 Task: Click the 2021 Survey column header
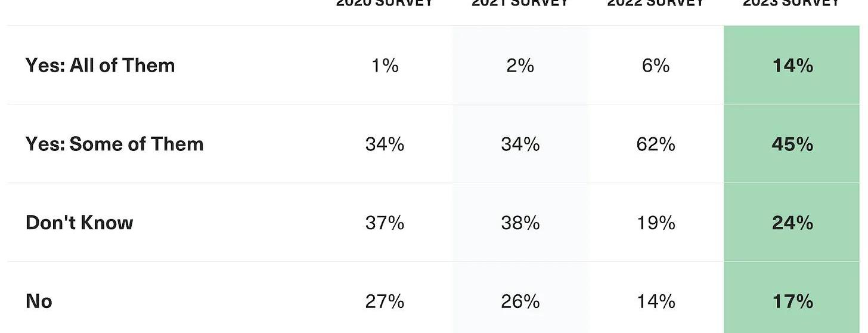coord(520,3)
